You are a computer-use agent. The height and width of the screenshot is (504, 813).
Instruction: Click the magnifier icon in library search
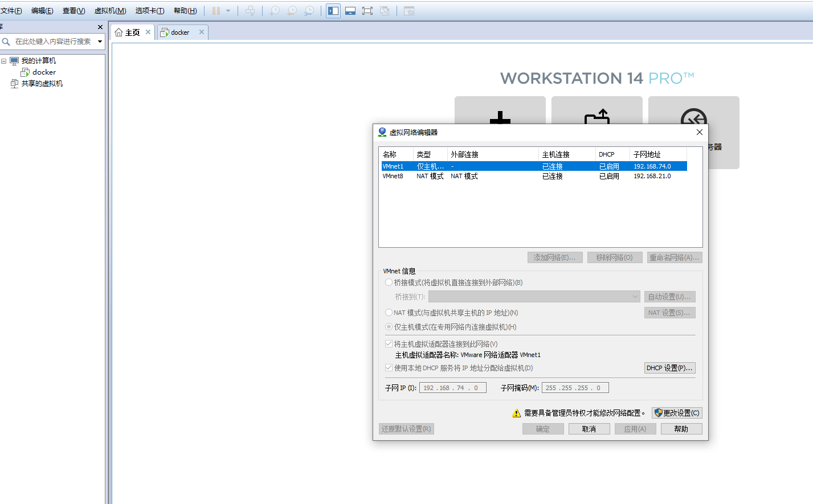click(6, 42)
